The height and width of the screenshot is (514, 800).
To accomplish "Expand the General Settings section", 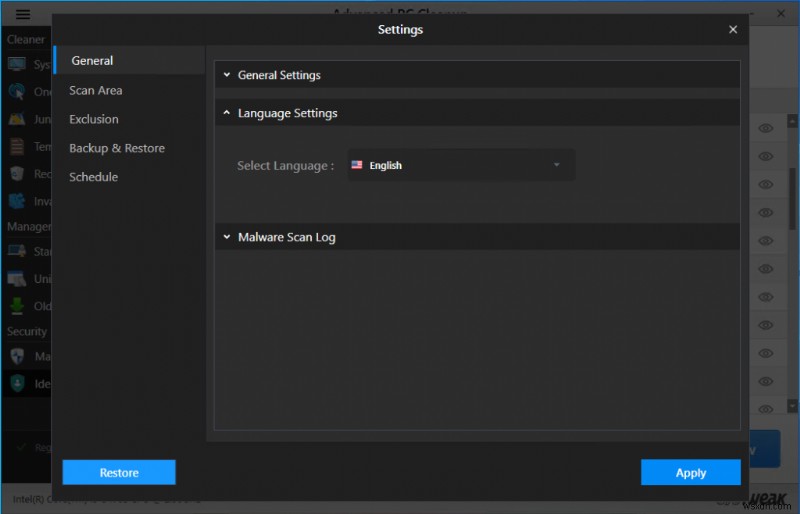I will 477,75.
